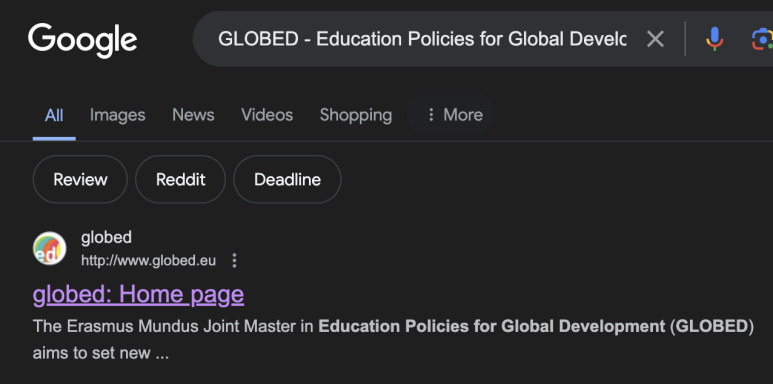Start voice search with microphone icon
Screen dimensions: 773x384
click(x=714, y=38)
